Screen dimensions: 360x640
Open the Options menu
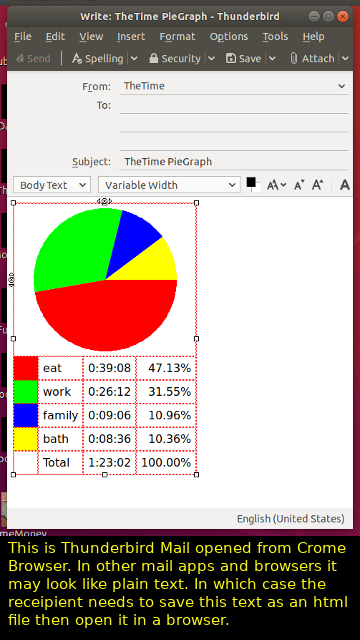[229, 37]
